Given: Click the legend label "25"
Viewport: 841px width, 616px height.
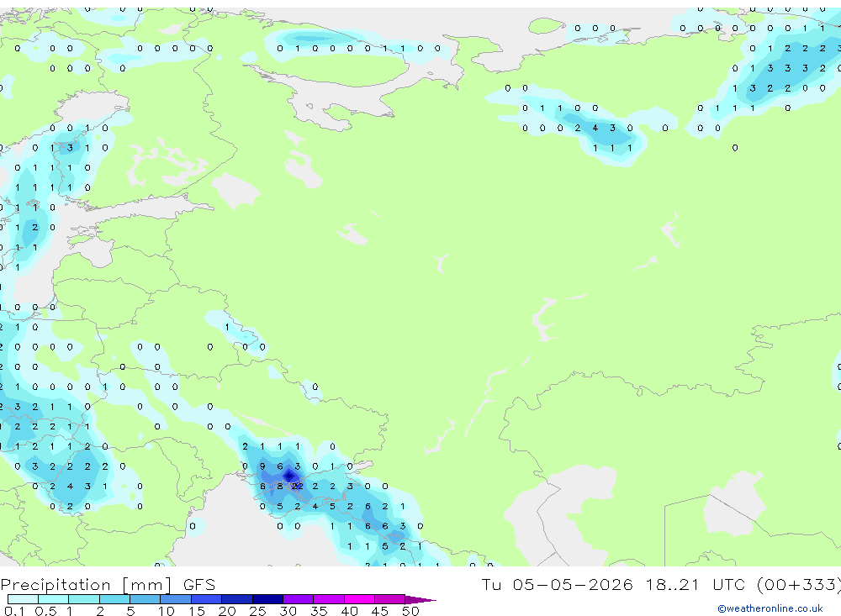Looking at the screenshot, I should [257, 611].
